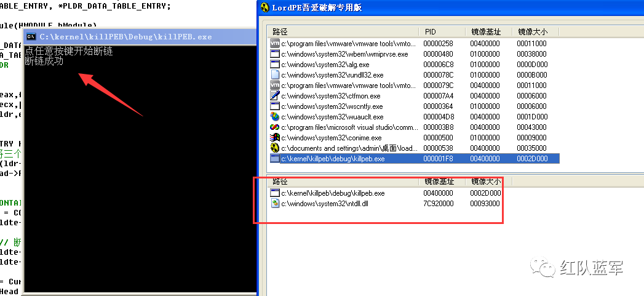The height and width of the screenshot is (296, 644).
Task: Click the PID cell 00000538
Action: [438, 148]
